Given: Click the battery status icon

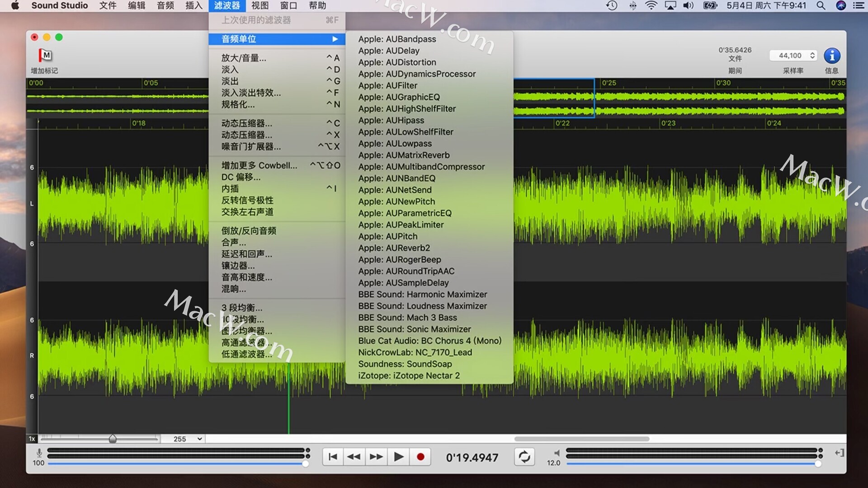Looking at the screenshot, I should pyautogui.click(x=711, y=5).
